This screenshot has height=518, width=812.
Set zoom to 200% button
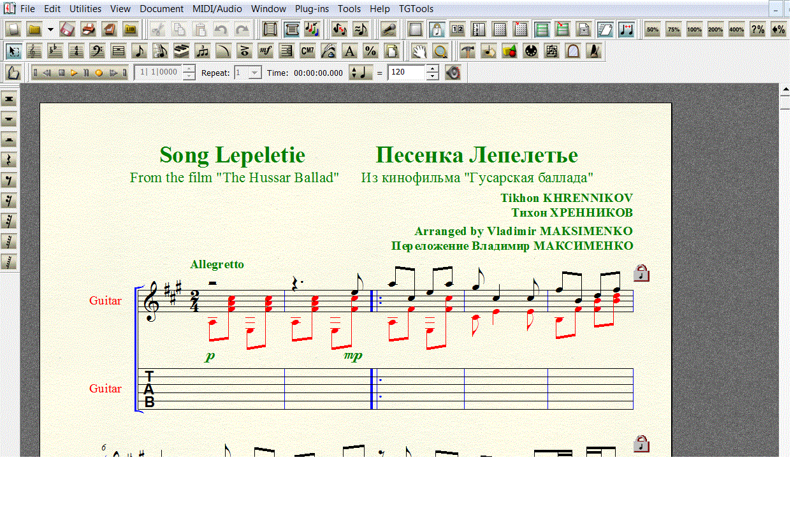[x=715, y=29]
